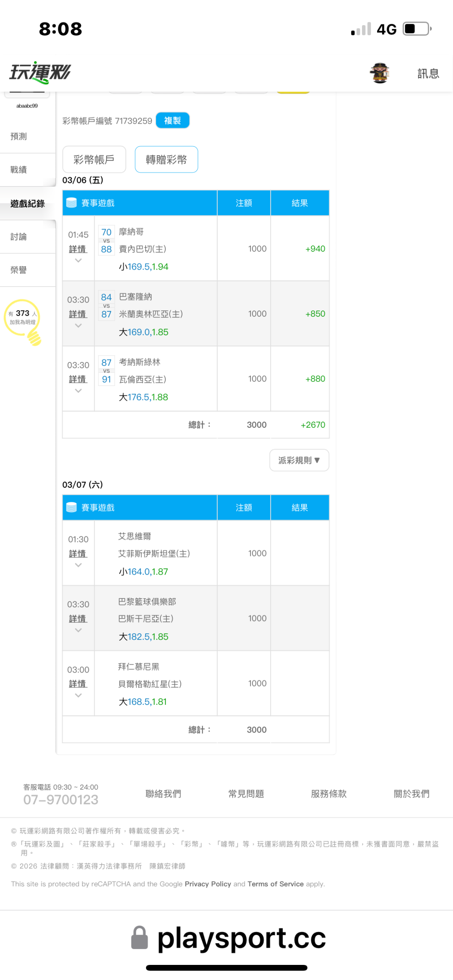Image resolution: width=453 pixels, height=980 pixels.
Task: Switch to the 預測 sidebar tab
Action: coord(19,136)
